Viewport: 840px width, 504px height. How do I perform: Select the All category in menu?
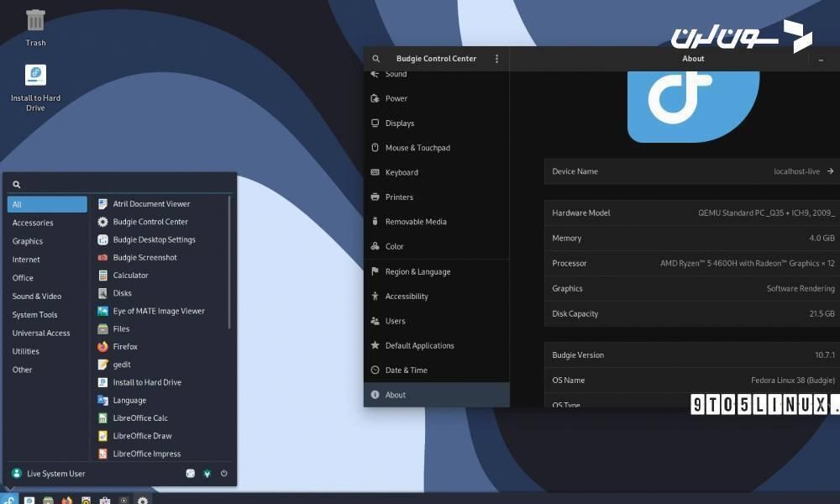click(47, 204)
